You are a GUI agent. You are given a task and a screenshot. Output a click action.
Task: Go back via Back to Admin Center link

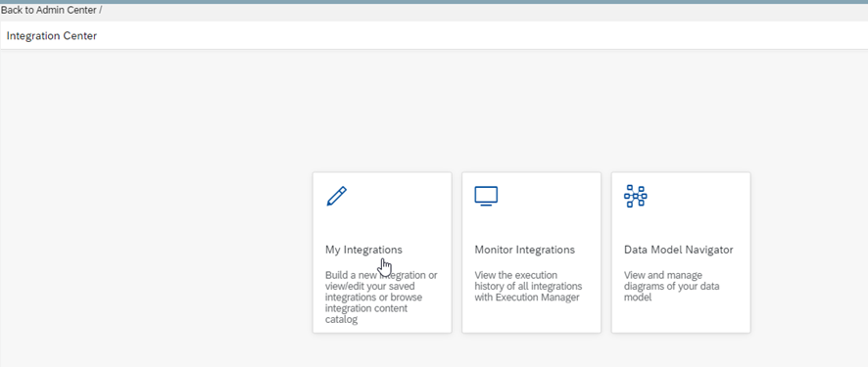(x=49, y=10)
